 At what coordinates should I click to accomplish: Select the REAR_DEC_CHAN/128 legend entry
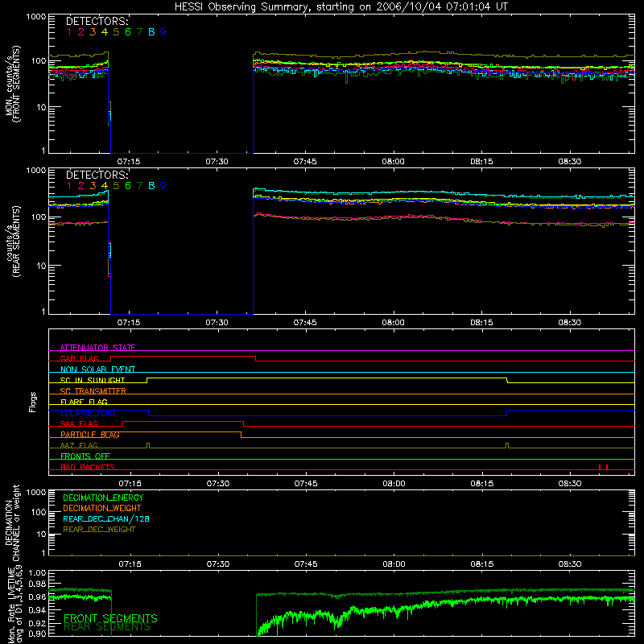106,519
